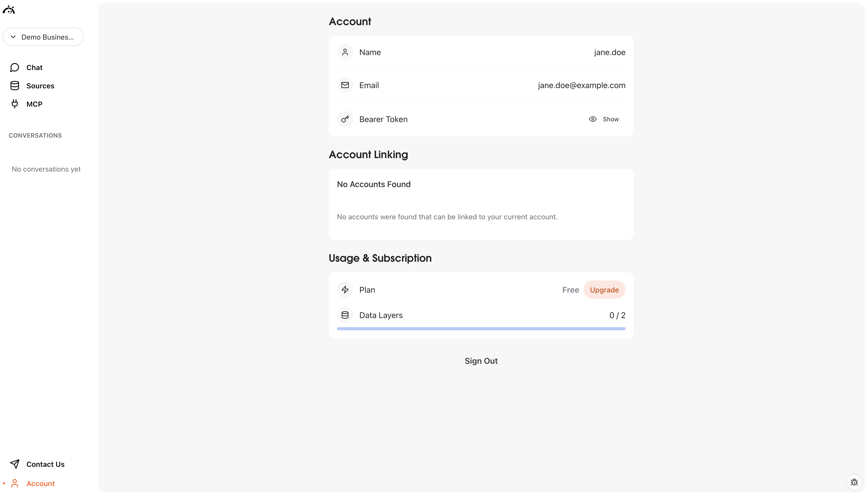Open the Account menu item
868x497 pixels.
tap(40, 483)
